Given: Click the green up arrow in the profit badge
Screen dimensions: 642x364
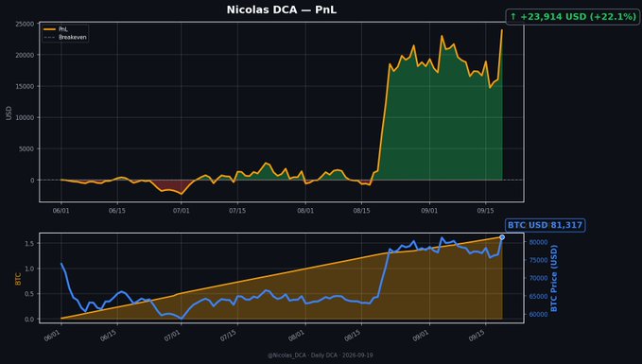Looking at the screenshot, I should (x=513, y=17).
